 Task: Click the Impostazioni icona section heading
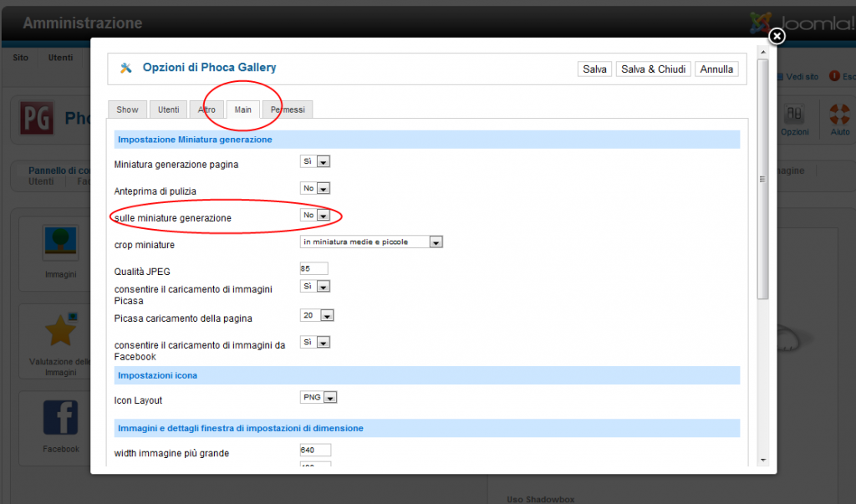[x=157, y=375]
